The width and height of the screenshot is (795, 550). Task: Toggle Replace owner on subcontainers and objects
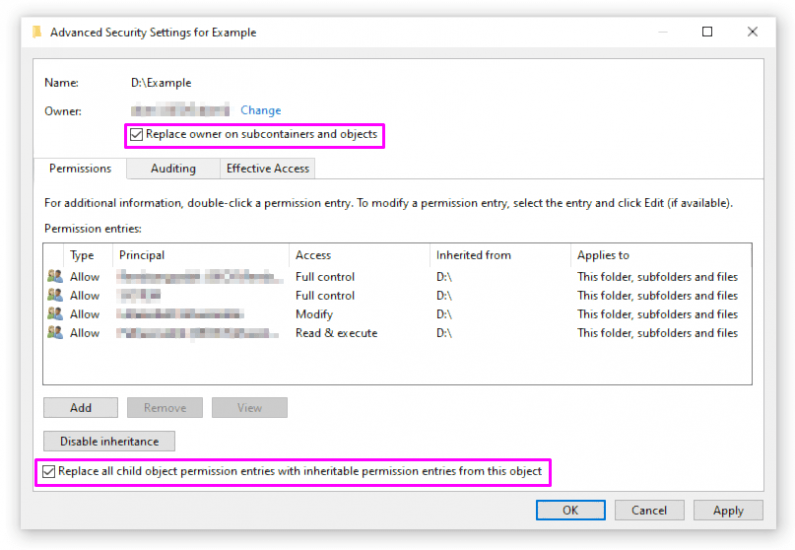click(137, 134)
